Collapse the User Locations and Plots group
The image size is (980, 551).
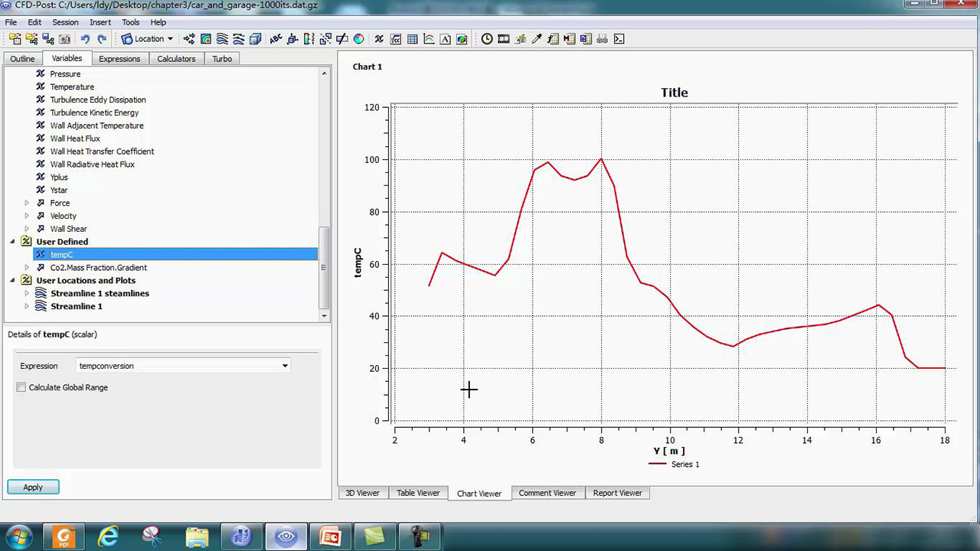coord(12,281)
